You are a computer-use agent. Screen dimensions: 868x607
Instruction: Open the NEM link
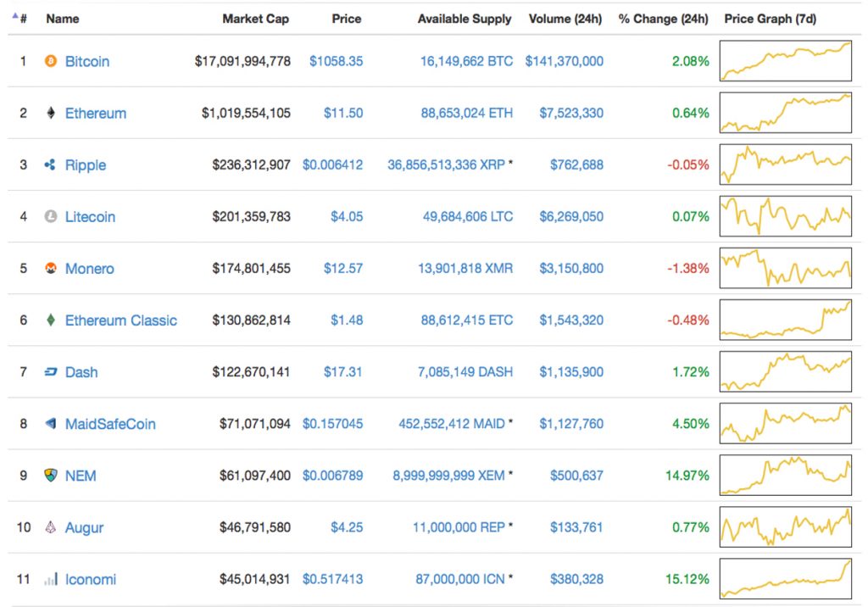click(x=81, y=476)
